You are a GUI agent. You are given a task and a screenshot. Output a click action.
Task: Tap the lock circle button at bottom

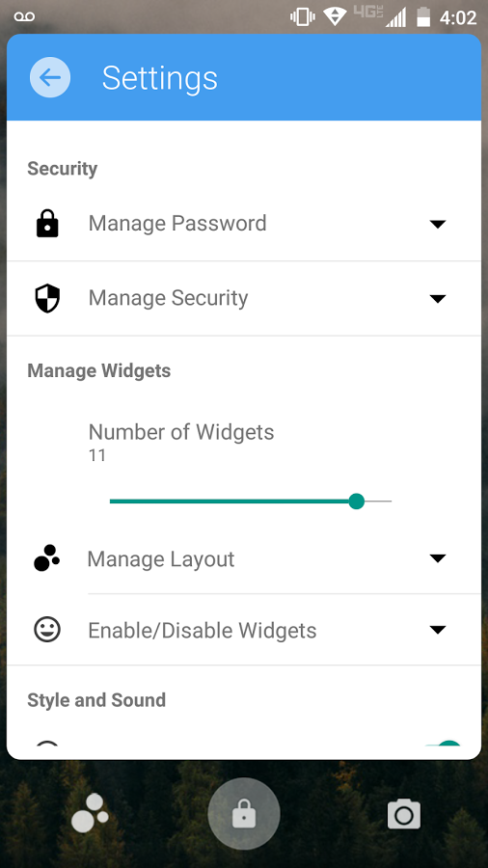[x=244, y=814]
